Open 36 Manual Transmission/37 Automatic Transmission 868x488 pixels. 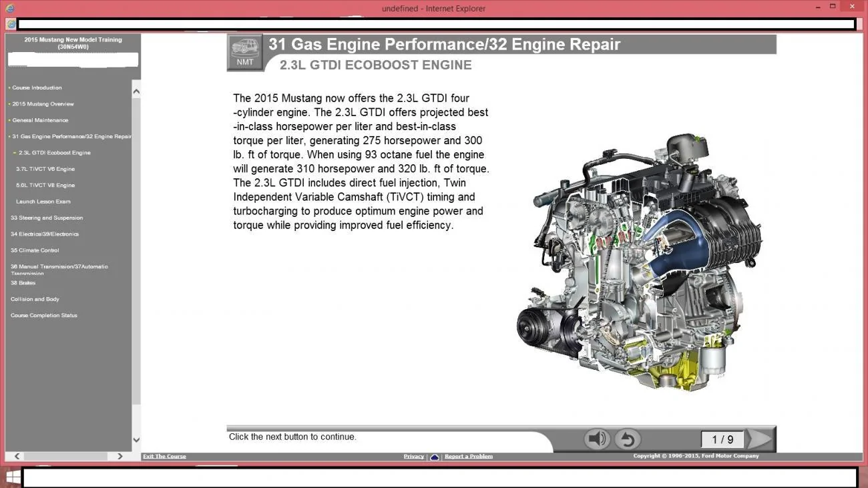click(59, 269)
